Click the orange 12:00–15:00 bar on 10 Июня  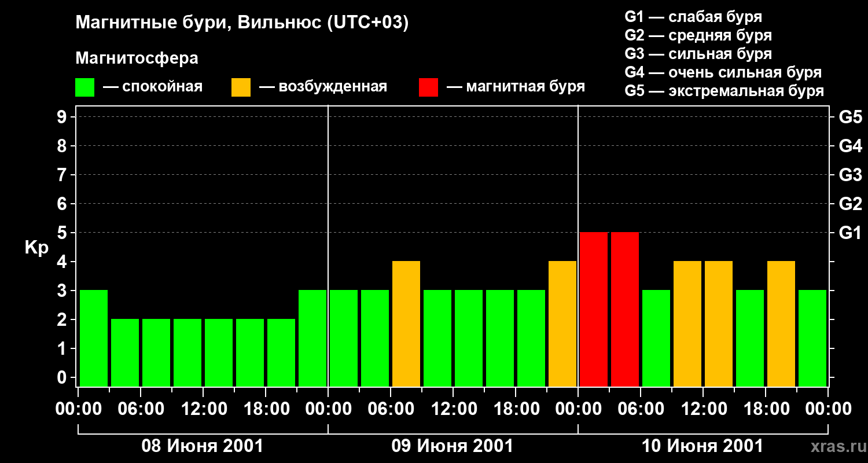[719, 324]
